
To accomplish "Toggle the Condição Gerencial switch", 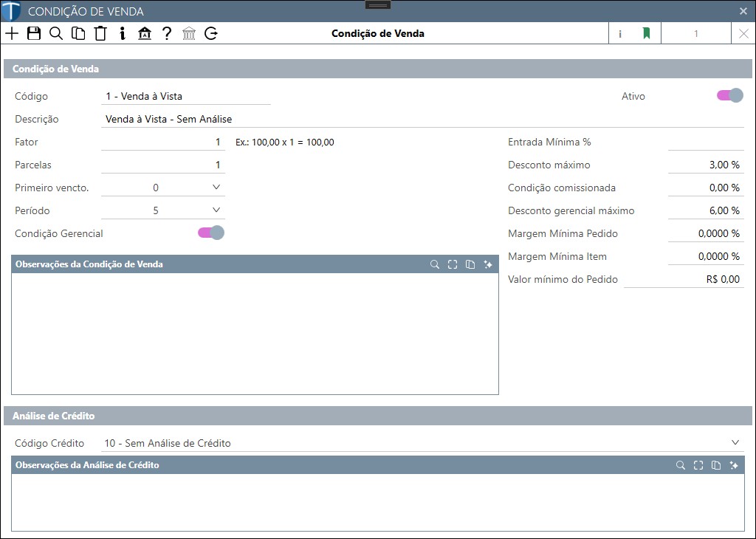I will coord(211,233).
